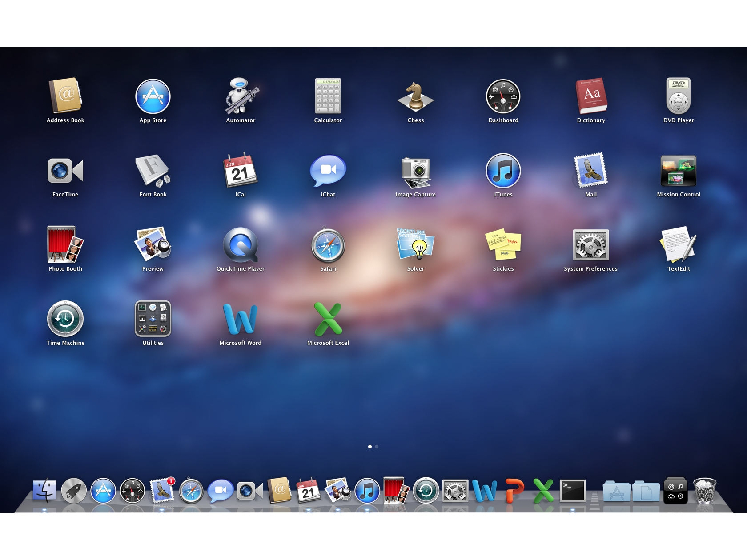Open Microsoft Excel from the Dock
The image size is (747, 560).
[x=543, y=491]
